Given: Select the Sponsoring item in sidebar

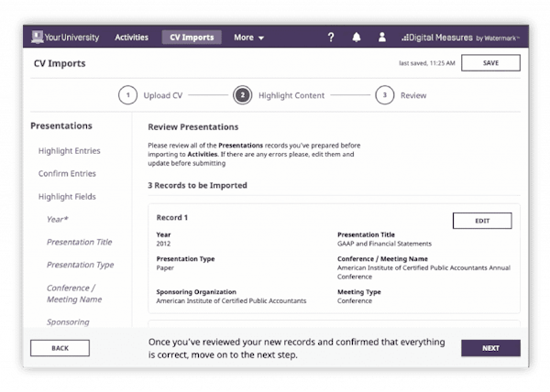Looking at the screenshot, I should click(x=68, y=322).
